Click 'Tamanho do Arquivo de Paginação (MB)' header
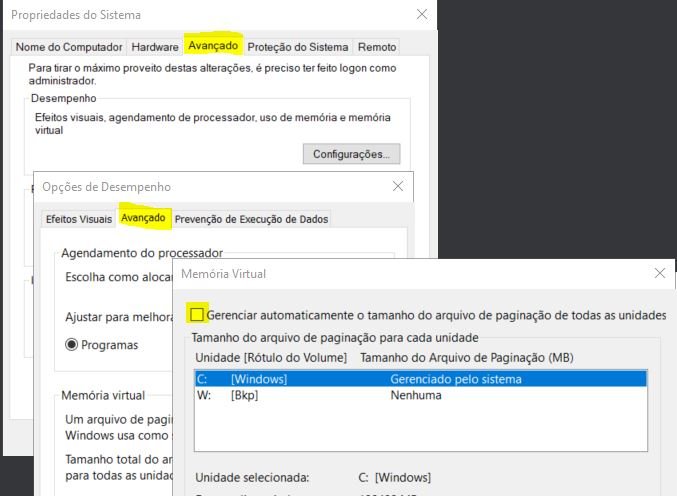 coord(467,357)
